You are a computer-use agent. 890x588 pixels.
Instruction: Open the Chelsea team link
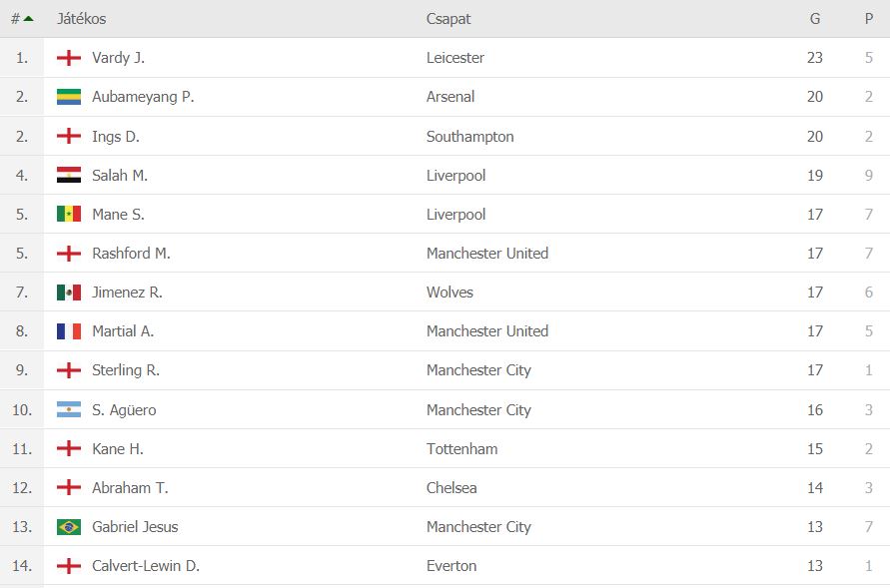(x=451, y=488)
